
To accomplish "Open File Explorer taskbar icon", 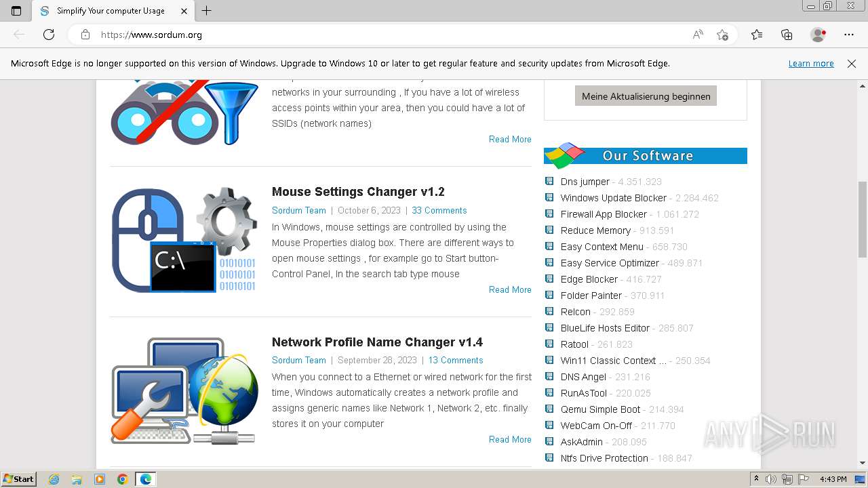I will click(x=77, y=479).
